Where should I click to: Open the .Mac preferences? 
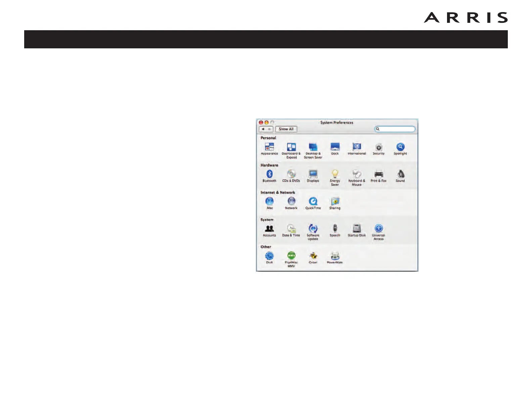269,203
